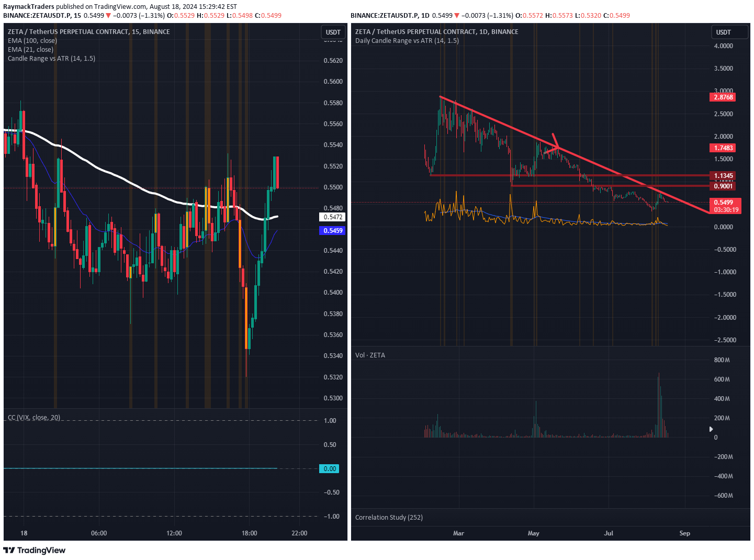Click the 0.00 correlation value label

pyautogui.click(x=330, y=469)
